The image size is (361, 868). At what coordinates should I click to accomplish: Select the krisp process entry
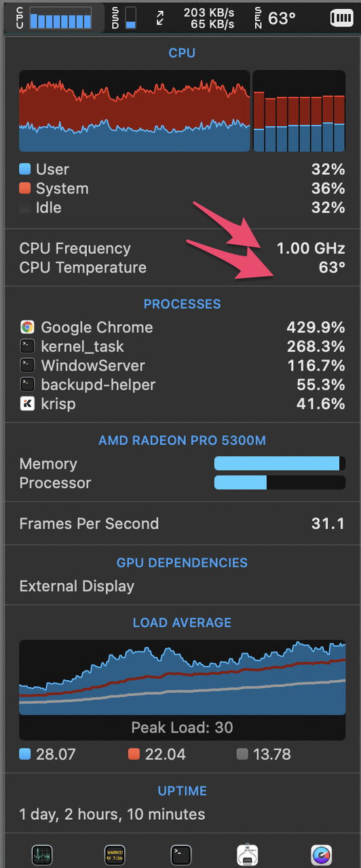182,404
